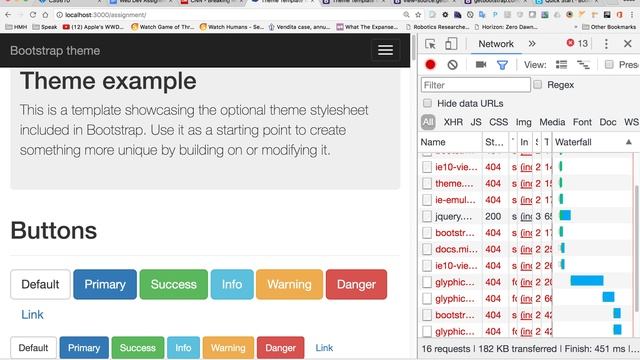Screen dimensions: 640x360
Task: Filter requests by Img
Action: click(x=523, y=122)
